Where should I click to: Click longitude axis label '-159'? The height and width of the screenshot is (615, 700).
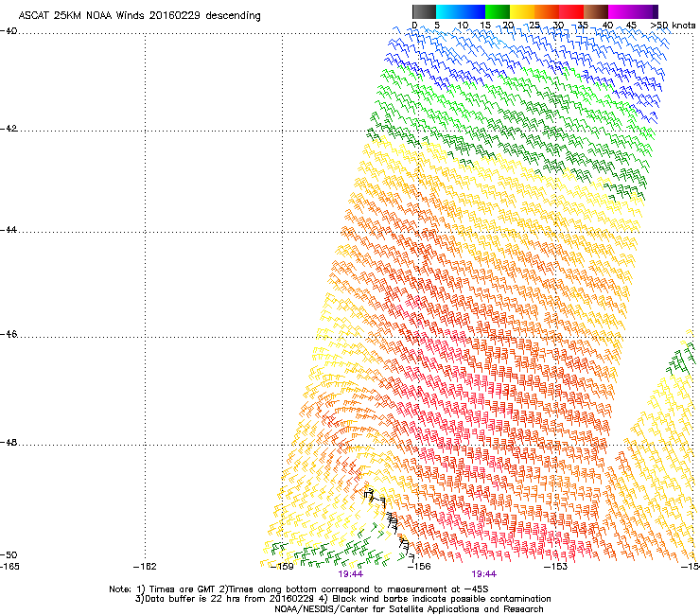[x=282, y=567]
